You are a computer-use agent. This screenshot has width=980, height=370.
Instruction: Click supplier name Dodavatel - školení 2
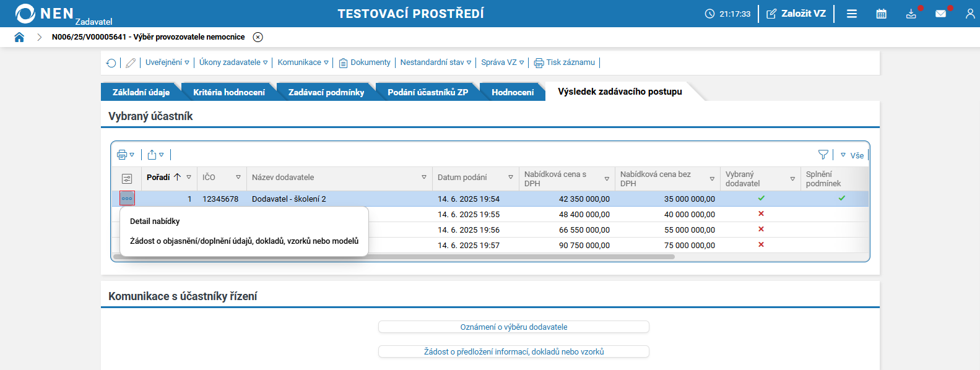point(288,199)
